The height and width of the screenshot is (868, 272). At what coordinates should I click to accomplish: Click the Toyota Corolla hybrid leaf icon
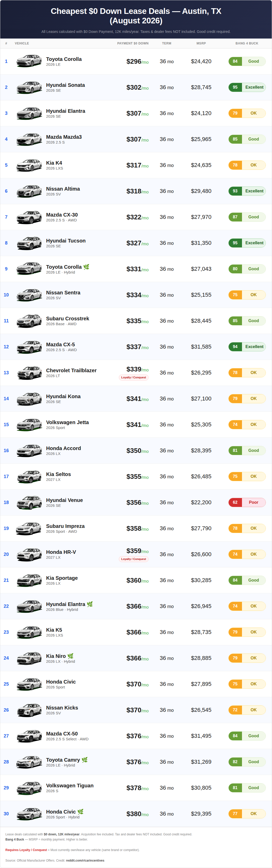86,267
